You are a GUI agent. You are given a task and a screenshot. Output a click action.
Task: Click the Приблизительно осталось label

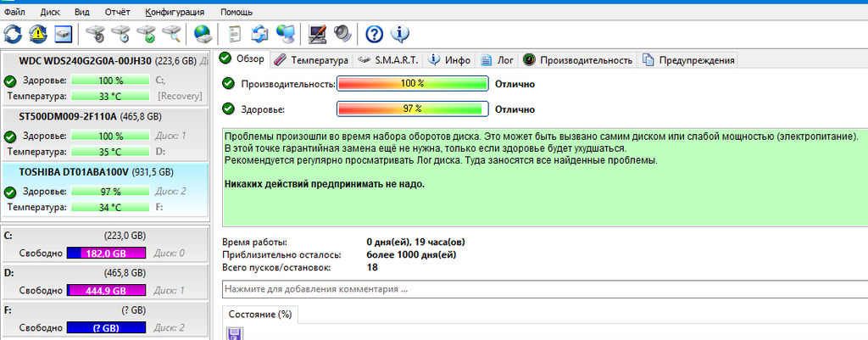tap(281, 255)
